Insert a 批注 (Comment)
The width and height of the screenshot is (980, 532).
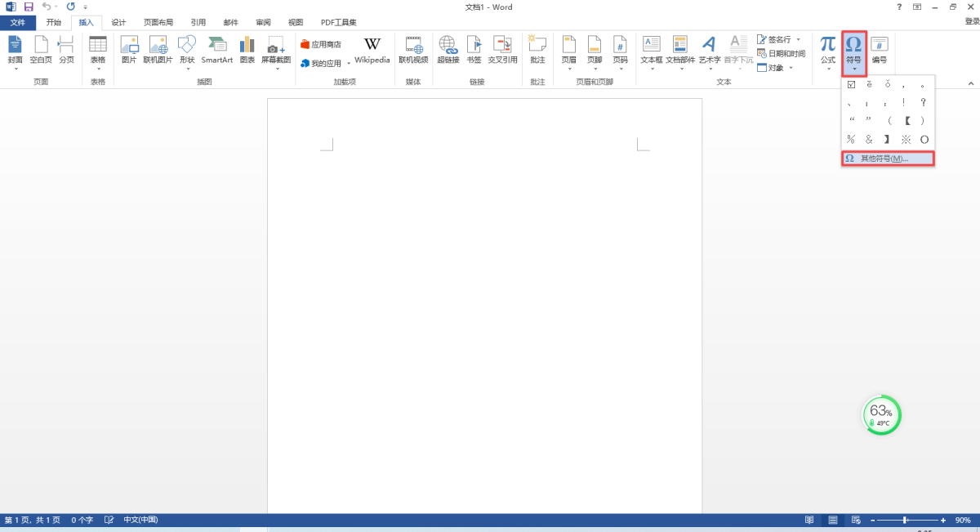[x=537, y=49]
